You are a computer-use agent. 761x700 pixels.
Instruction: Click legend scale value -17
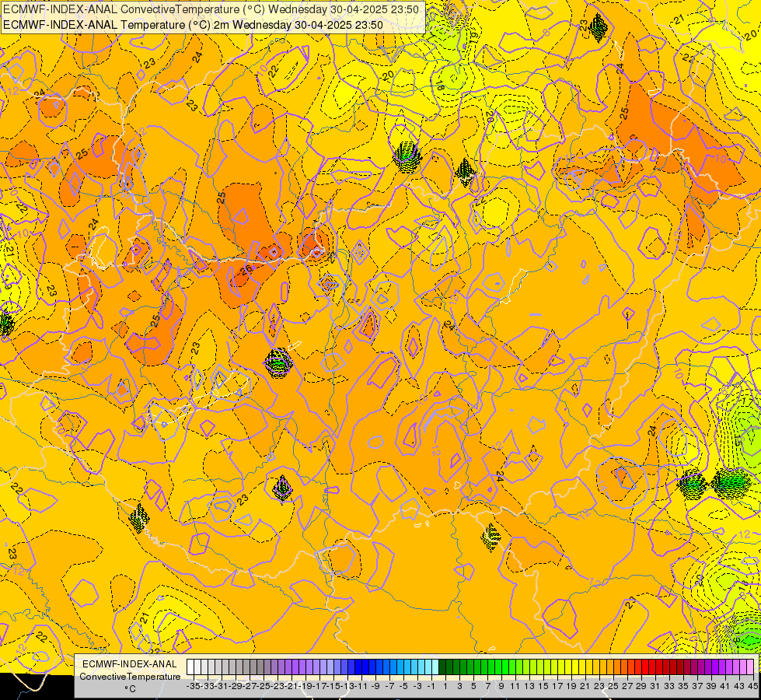[x=319, y=687]
